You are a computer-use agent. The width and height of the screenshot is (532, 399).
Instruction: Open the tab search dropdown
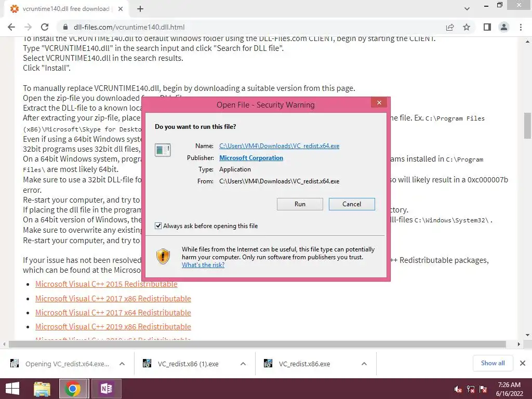pos(467,9)
